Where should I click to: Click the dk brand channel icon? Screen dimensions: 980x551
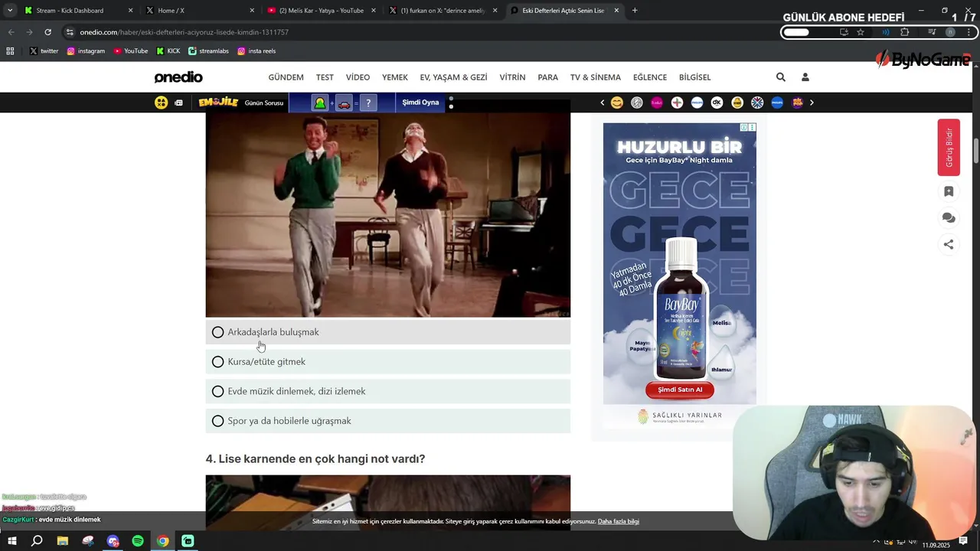717,103
